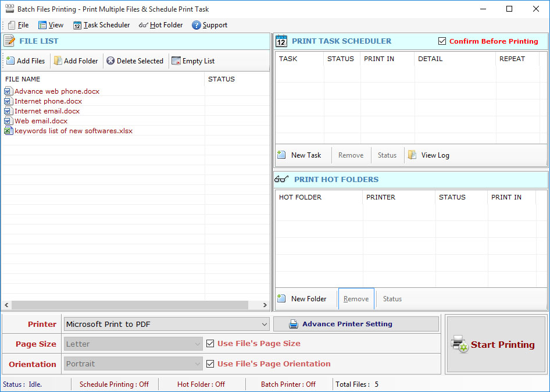Click the Add Files toolbar icon
This screenshot has width=550, height=392.
pos(10,61)
